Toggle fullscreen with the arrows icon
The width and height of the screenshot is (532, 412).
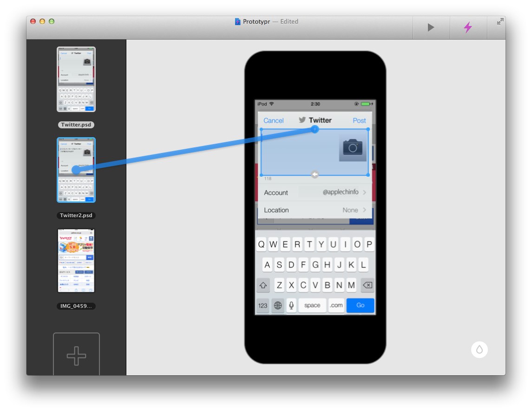tap(500, 22)
